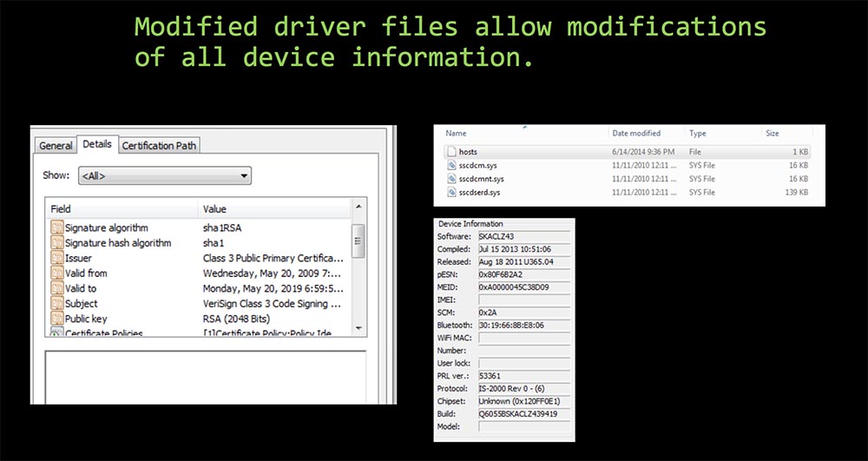
Task: Click the empty User lock field
Action: (523, 363)
